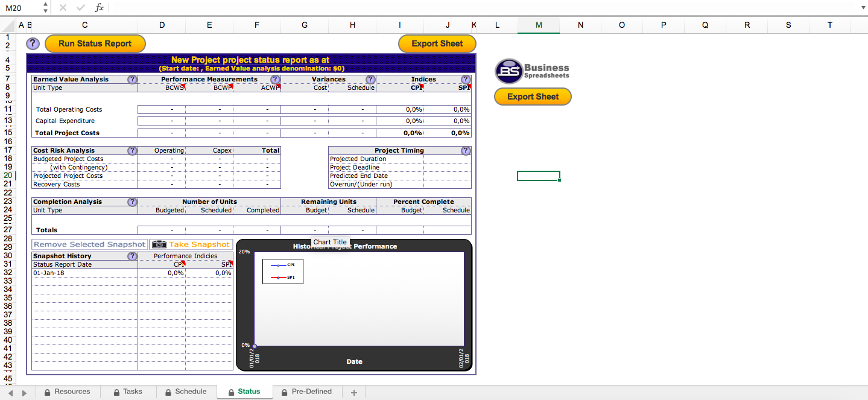Screen dimensions: 868x400
Task: Open the Earned Value Analysis help icon
Action: pos(133,79)
